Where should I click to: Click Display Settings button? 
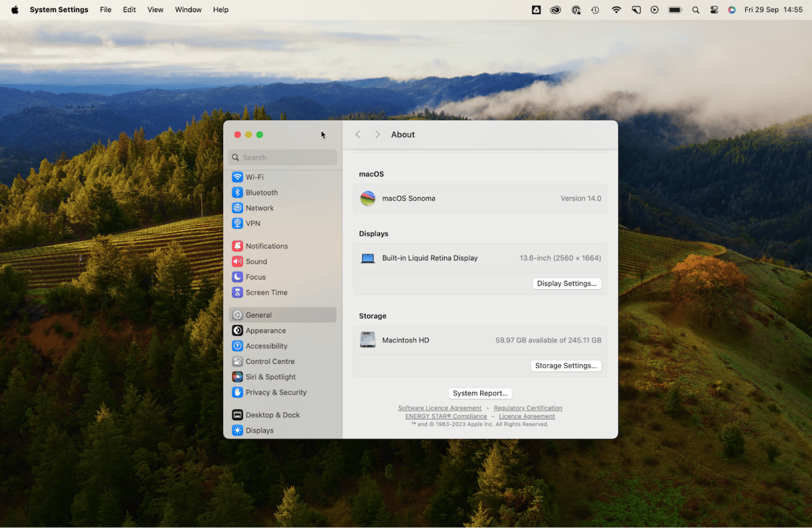(566, 284)
